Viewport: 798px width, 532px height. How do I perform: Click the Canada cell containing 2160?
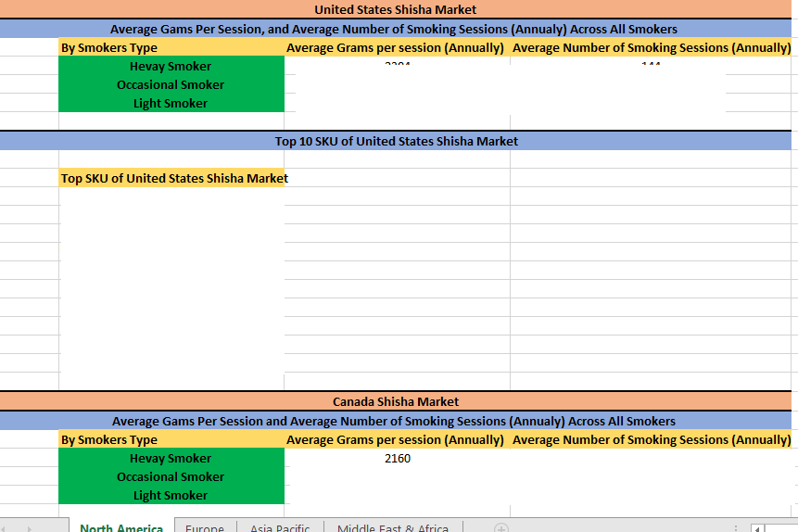pyautogui.click(x=397, y=458)
